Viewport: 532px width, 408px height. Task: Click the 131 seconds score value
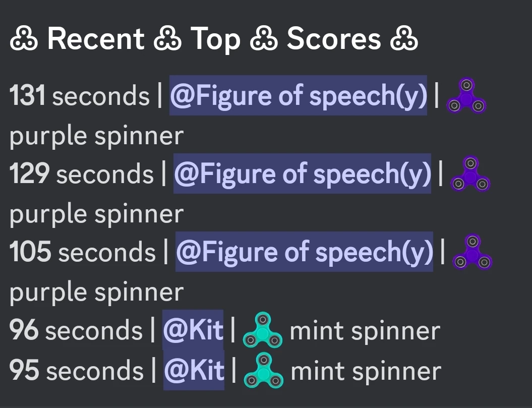(29, 95)
